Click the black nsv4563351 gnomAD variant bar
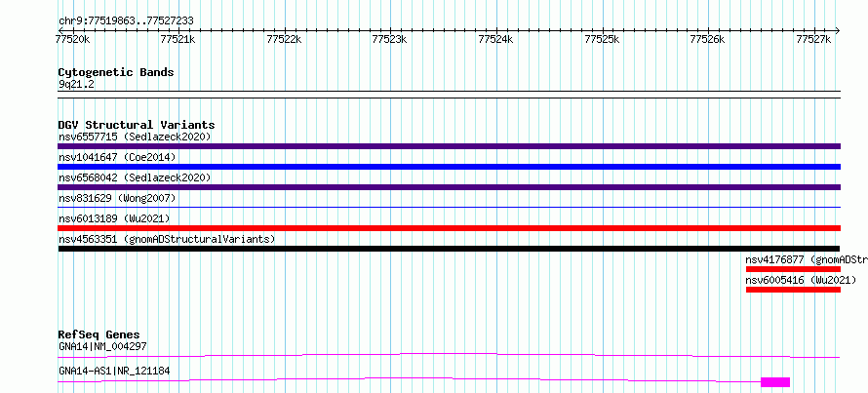Viewport: 868px width, 393px height. tap(449, 249)
